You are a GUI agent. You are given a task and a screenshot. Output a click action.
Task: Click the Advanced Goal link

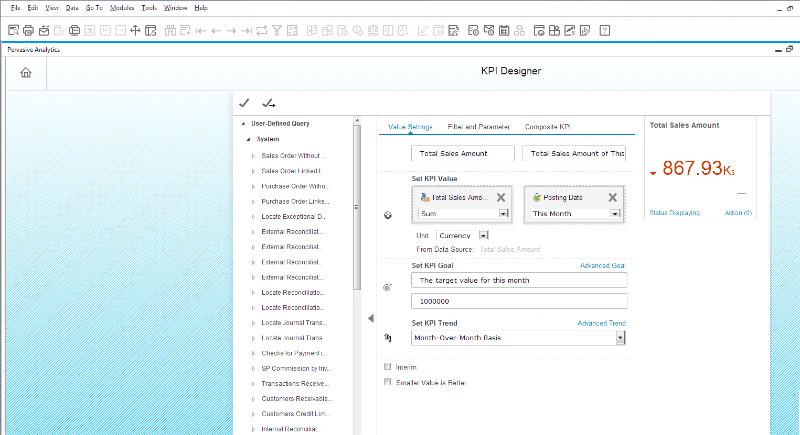click(x=602, y=265)
